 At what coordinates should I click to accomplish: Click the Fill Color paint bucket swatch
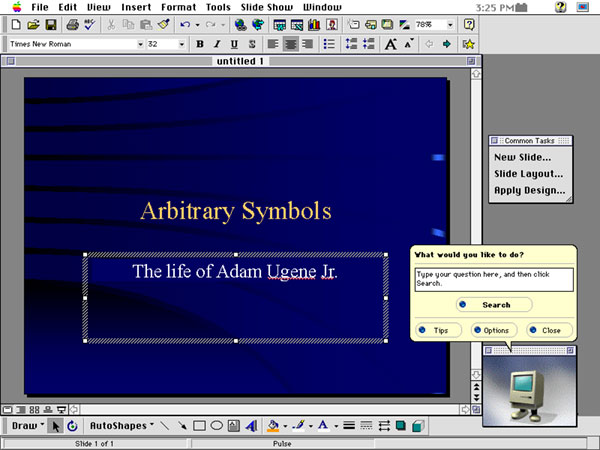pos(273,425)
